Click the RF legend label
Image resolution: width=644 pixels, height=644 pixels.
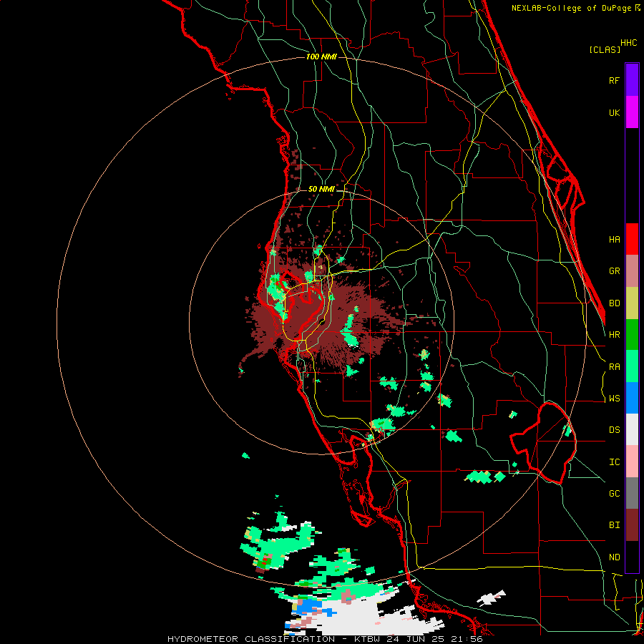click(x=614, y=80)
